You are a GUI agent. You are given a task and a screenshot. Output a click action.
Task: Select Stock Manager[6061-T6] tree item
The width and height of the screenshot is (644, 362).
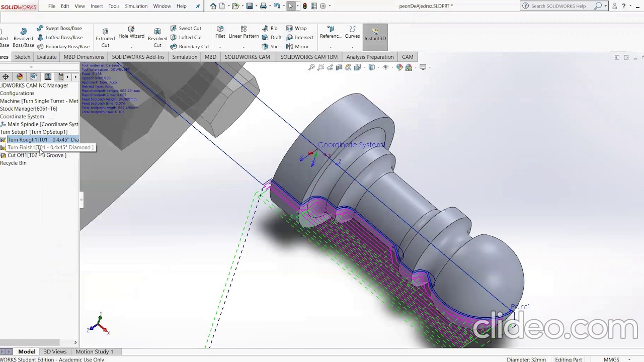coord(29,109)
